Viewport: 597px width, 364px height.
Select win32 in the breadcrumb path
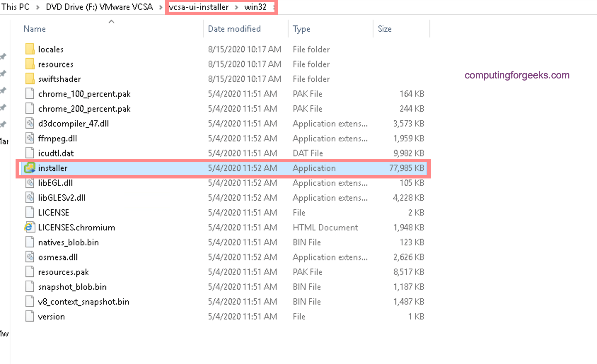256,7
